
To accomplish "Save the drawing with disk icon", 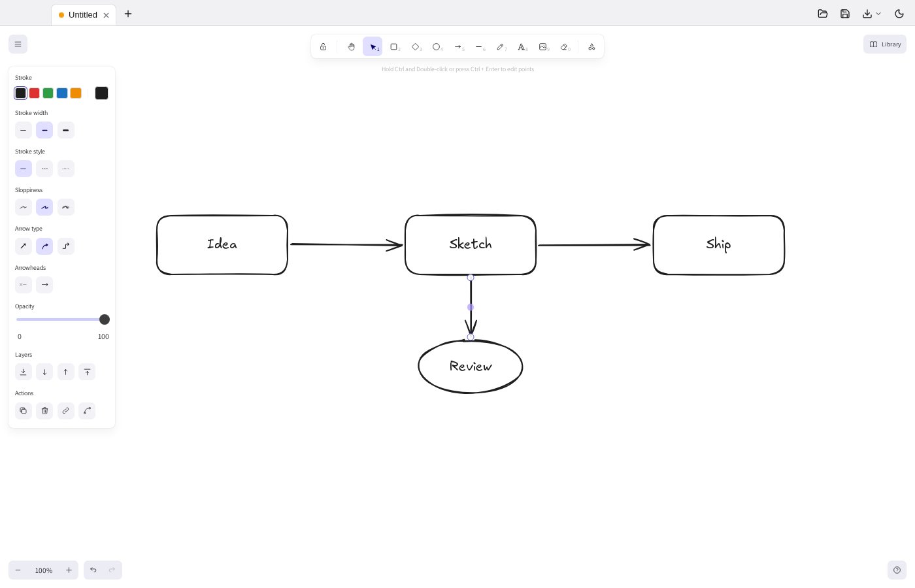I will [845, 14].
